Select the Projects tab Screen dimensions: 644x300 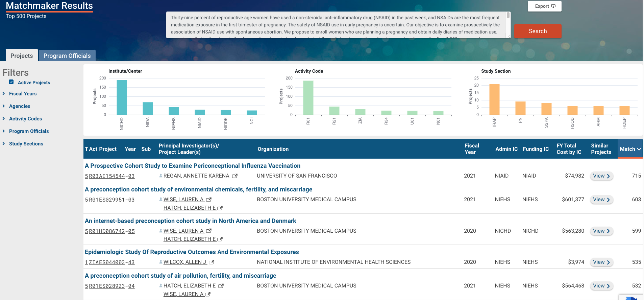(22, 56)
